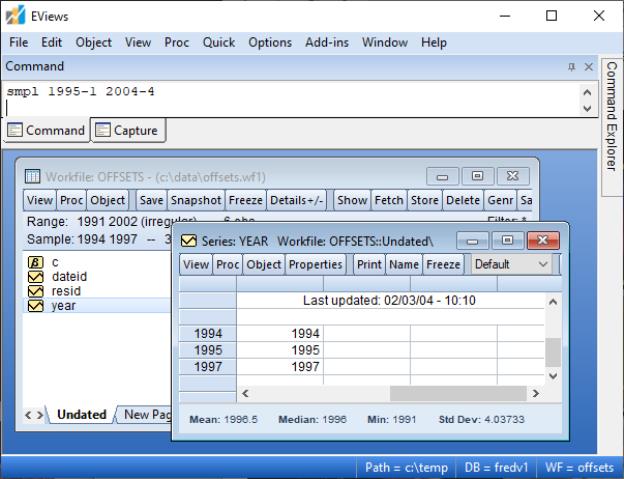Open the Quick menu
Viewport: 624px width, 479px height.
click(218, 43)
